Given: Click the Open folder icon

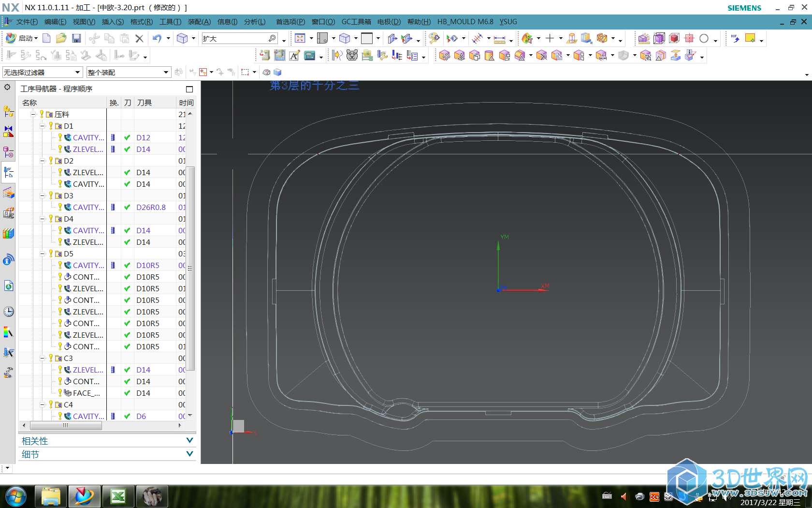Looking at the screenshot, I should 61,38.
